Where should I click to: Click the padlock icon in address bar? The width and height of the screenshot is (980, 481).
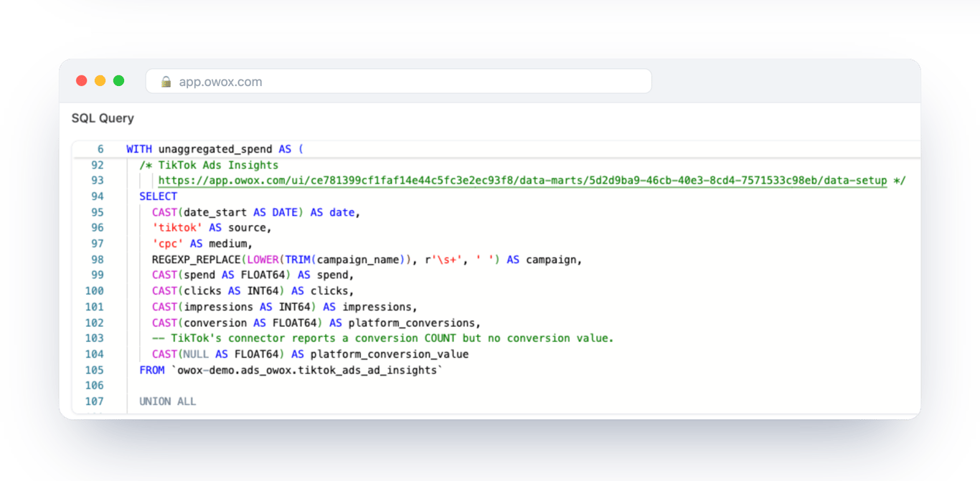(x=166, y=82)
